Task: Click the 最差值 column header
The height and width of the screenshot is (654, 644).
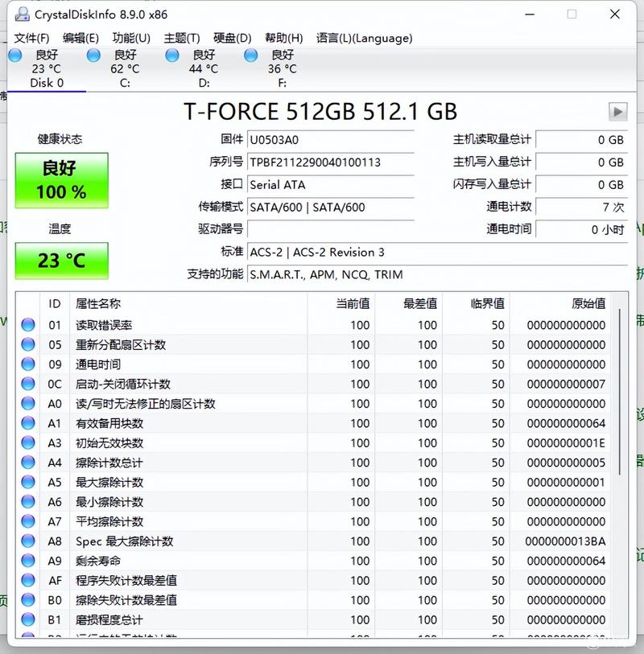Action: (x=409, y=303)
